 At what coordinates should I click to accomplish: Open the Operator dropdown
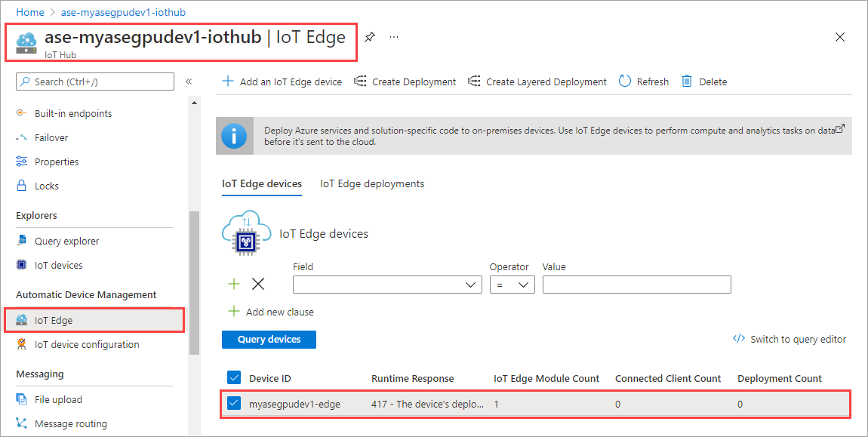click(x=512, y=285)
